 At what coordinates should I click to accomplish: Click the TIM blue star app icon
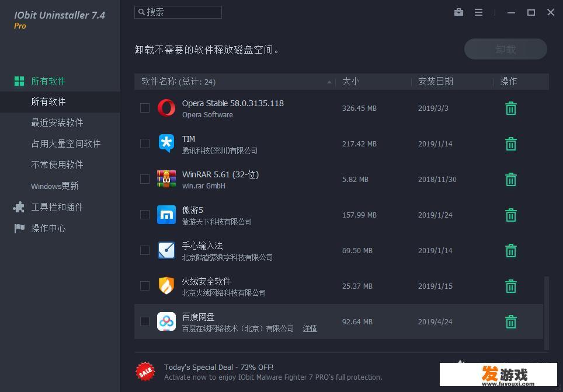(166, 143)
